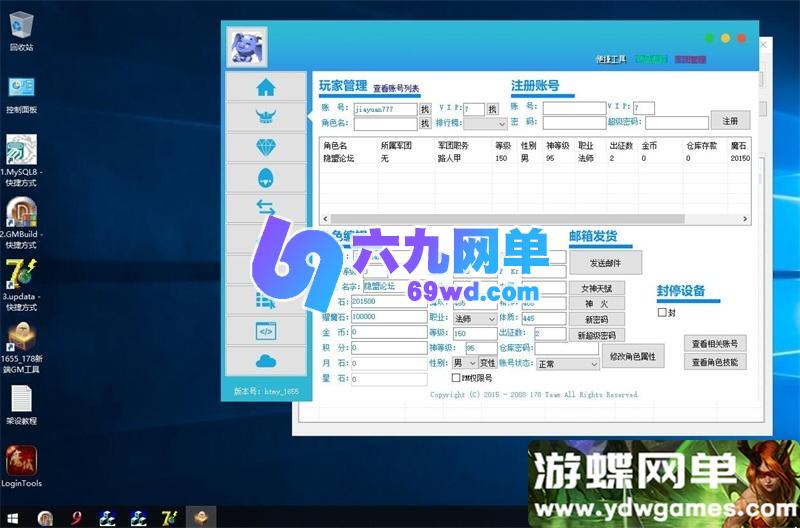Focus the 角色名 search input field

(385, 123)
